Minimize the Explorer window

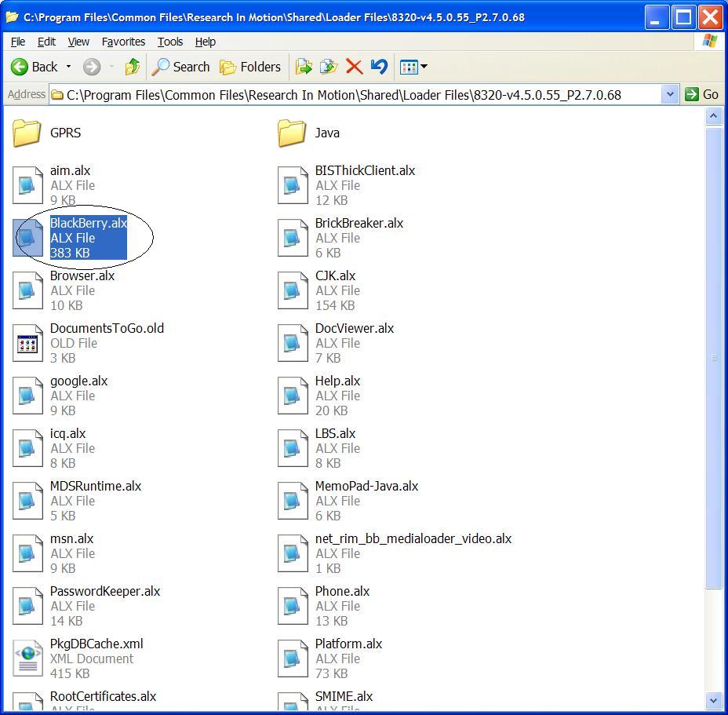[x=656, y=17]
